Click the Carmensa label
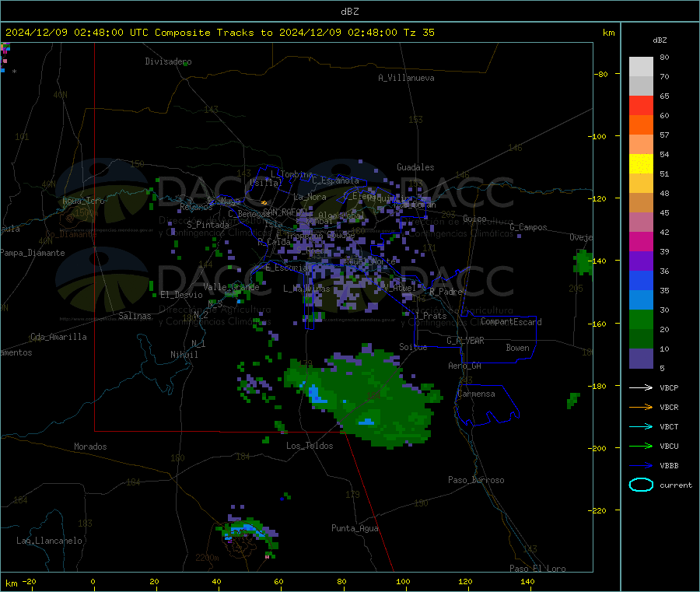The width and height of the screenshot is (700, 592). coord(476,394)
